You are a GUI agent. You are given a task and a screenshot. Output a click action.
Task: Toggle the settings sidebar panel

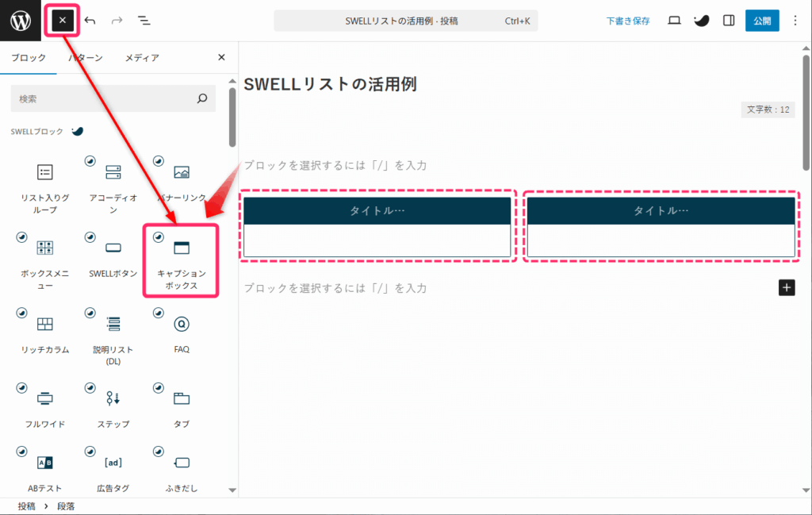729,21
